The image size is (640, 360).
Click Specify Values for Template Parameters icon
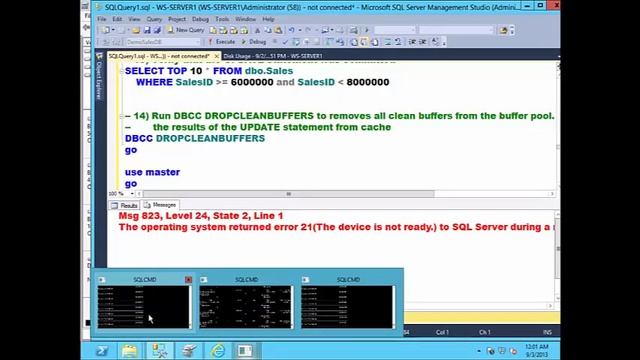point(435,42)
